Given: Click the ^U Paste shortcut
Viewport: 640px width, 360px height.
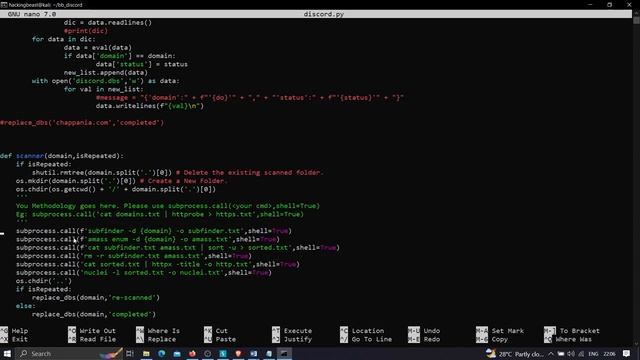Looking at the screenshot, I should pos(220,339).
